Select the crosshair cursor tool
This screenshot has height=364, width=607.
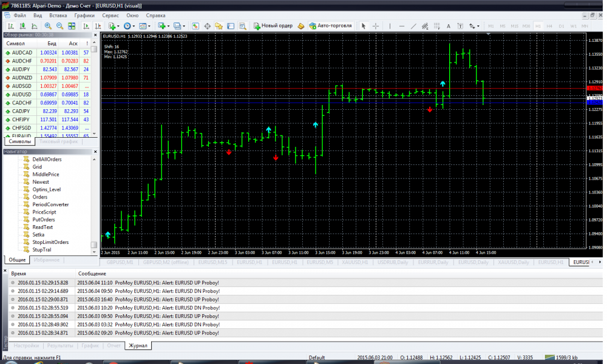(376, 26)
